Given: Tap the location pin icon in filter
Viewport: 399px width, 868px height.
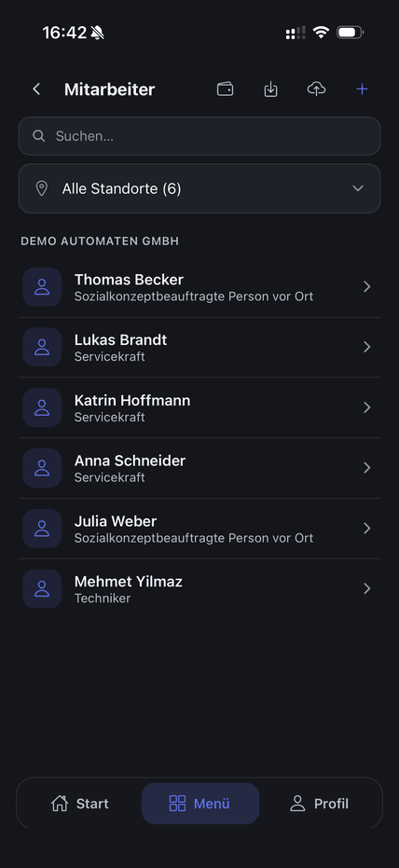Looking at the screenshot, I should [x=42, y=188].
